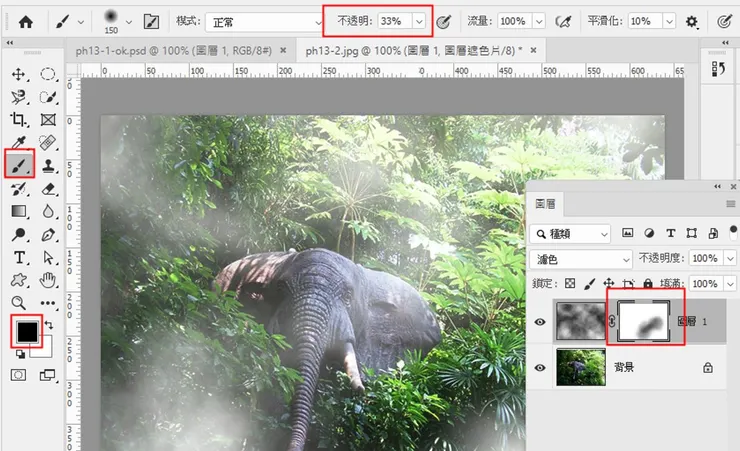Select the Clone Stamp tool

(48, 165)
